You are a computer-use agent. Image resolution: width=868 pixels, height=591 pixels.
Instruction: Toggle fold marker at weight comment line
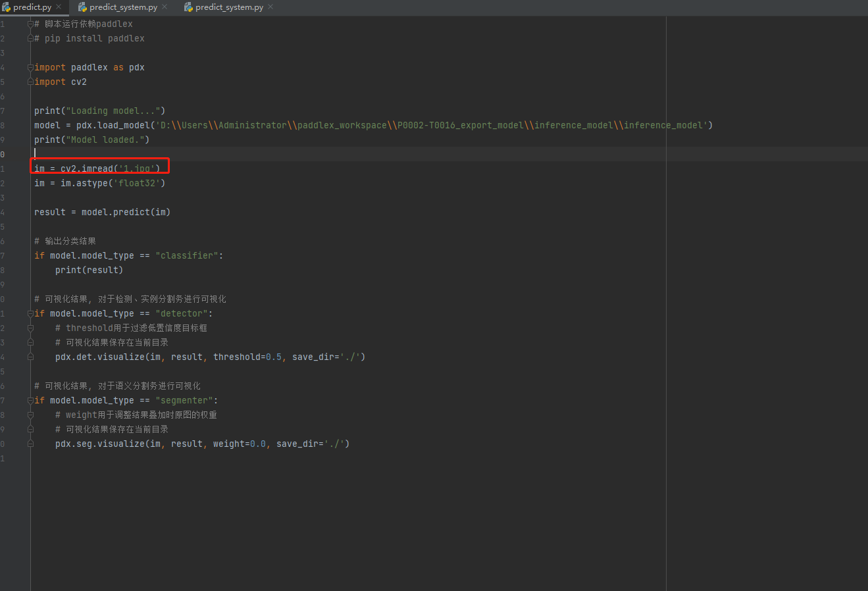click(30, 415)
